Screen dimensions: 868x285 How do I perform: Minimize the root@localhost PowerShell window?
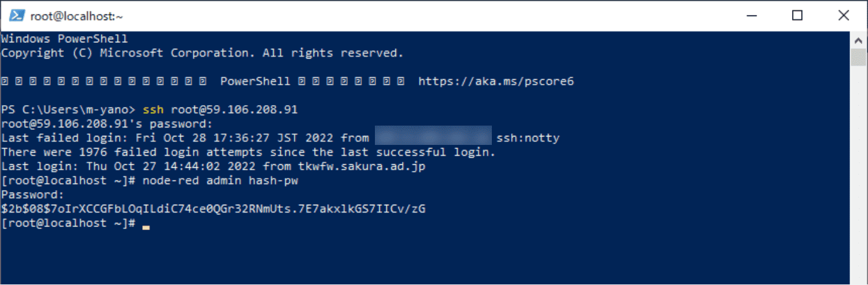[x=751, y=16]
